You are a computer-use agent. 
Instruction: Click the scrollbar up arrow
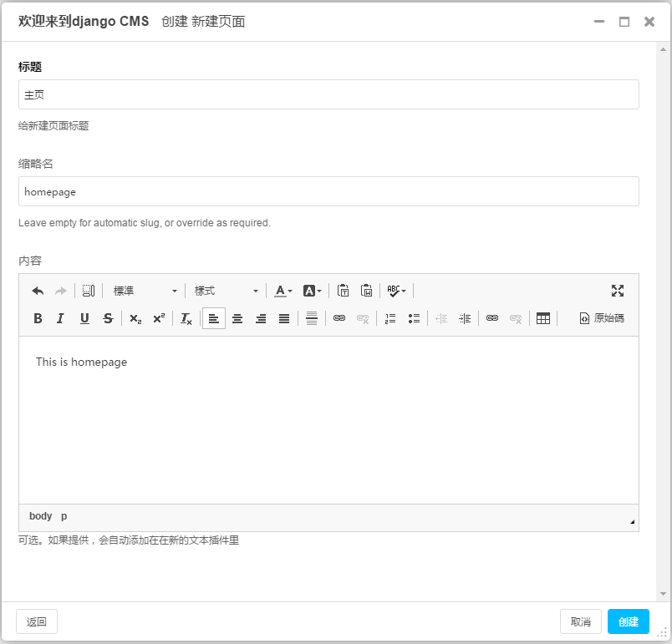point(664,49)
